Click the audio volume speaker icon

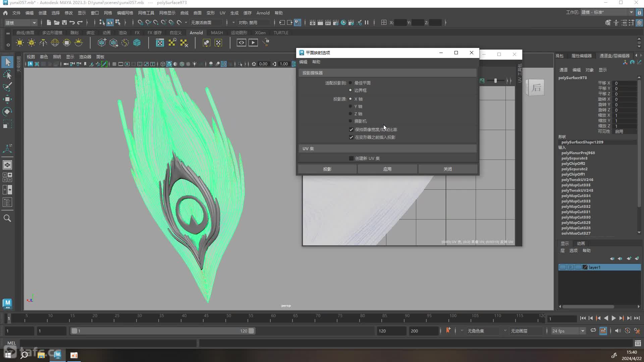tap(618, 331)
